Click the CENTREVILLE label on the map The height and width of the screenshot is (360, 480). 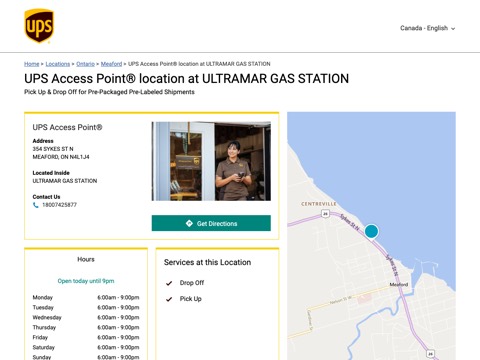(319, 204)
